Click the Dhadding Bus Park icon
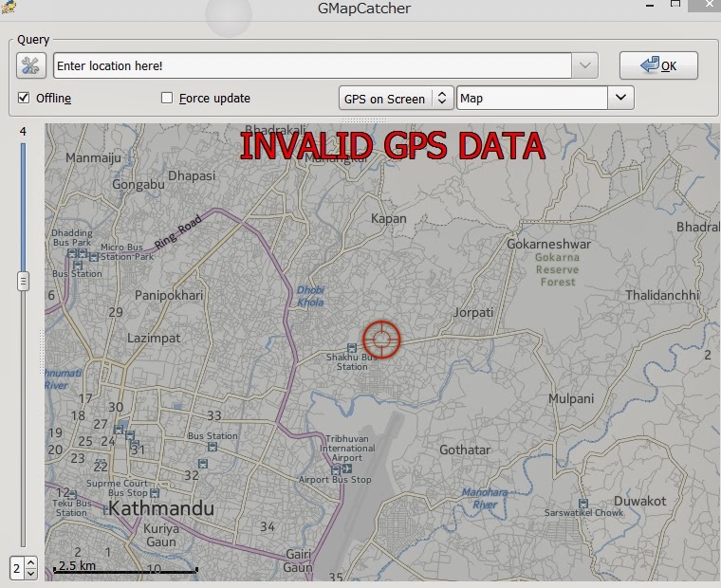The image size is (721, 588). (x=72, y=253)
